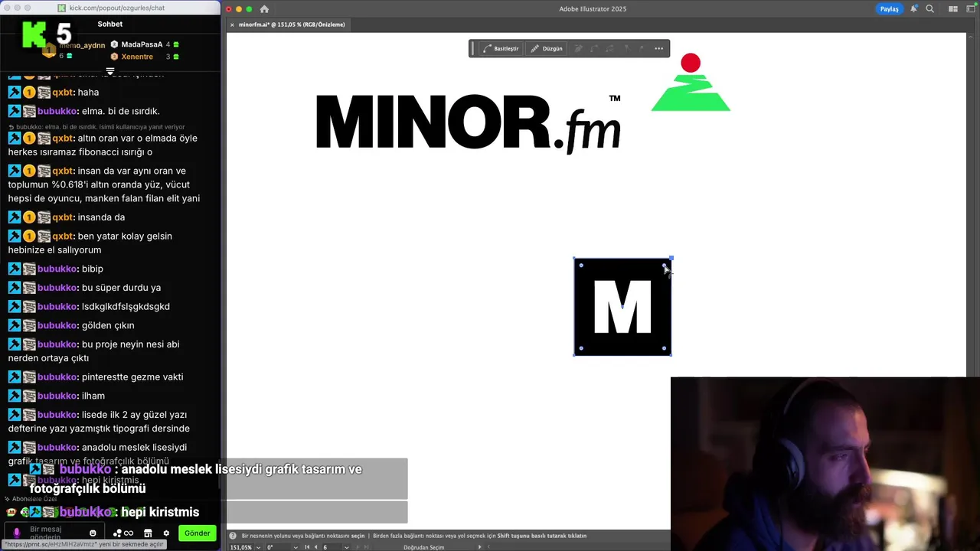Click the Sohbet chat header
This screenshot has height=551, width=980.
point(110,24)
